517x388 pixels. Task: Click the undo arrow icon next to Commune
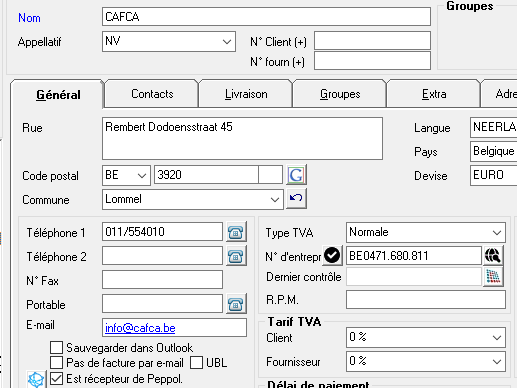pos(296,198)
